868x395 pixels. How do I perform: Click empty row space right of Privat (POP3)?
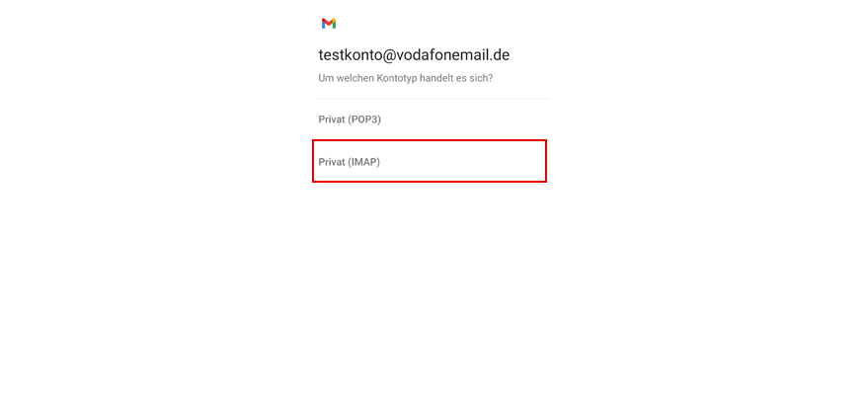pos(465,118)
